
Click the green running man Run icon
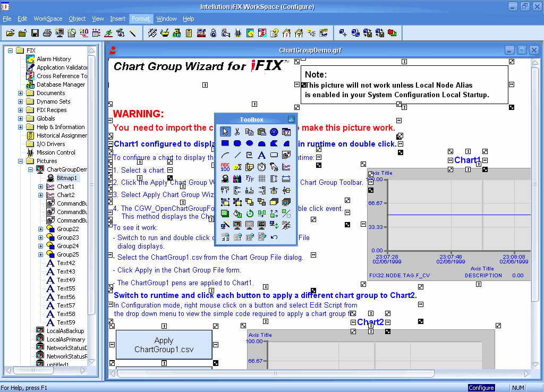tap(108, 33)
